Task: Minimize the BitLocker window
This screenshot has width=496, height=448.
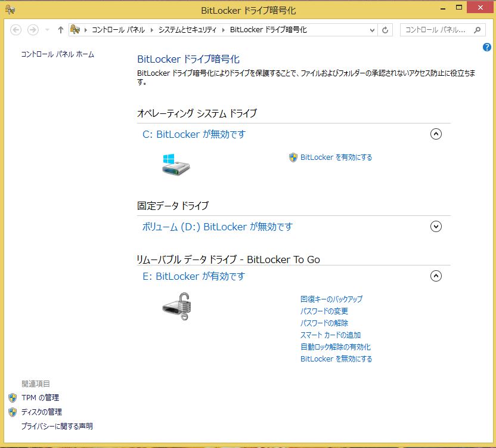Action: tap(443, 8)
